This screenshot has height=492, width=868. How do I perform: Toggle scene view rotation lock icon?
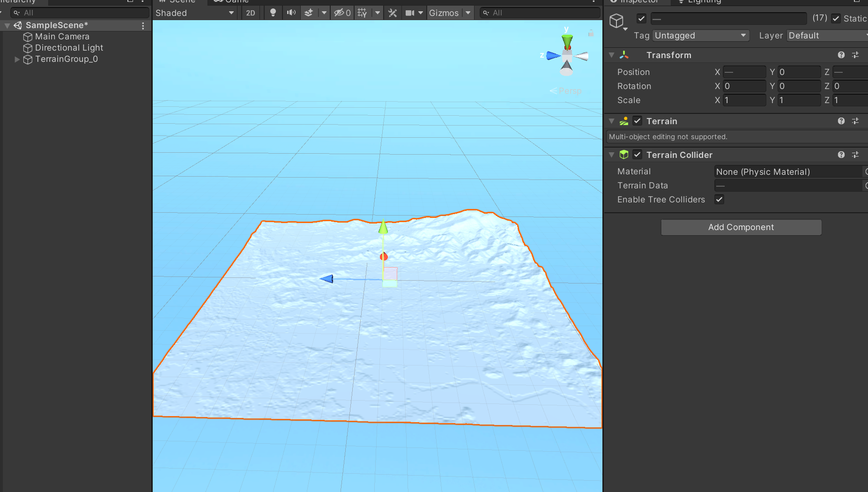click(x=591, y=33)
